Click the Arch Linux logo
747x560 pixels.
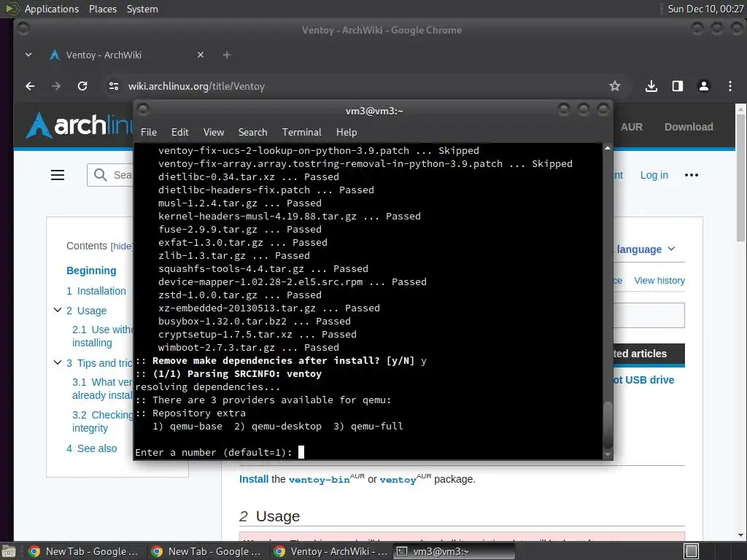[x=79, y=125]
